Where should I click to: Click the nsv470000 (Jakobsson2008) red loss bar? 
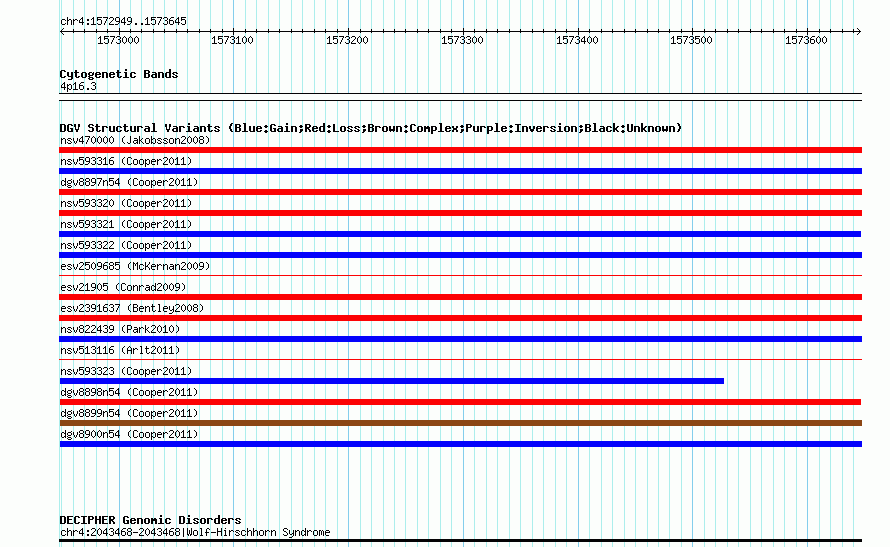pyautogui.click(x=460, y=150)
